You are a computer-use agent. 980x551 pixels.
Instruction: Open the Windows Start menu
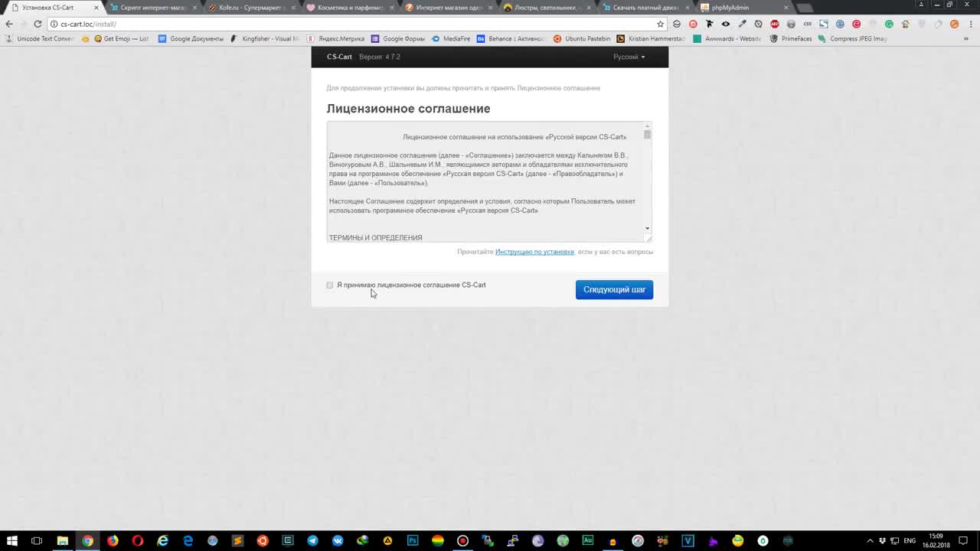12,541
